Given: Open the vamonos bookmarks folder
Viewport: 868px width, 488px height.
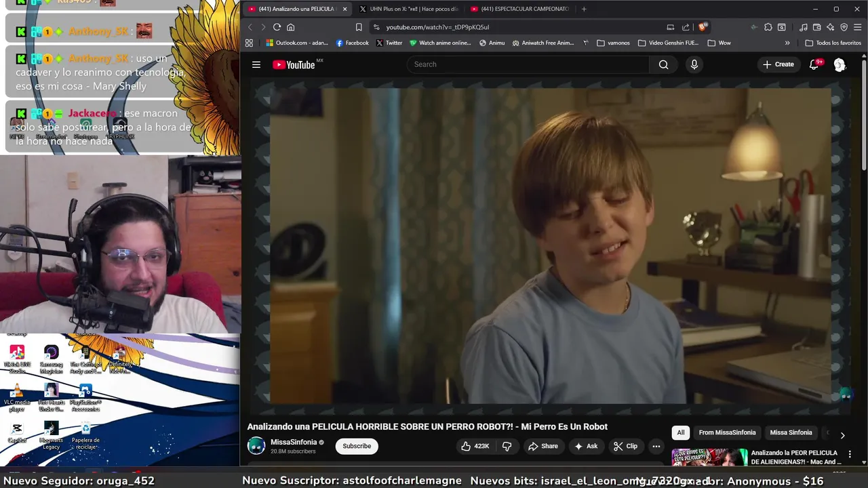Looking at the screenshot, I should tap(614, 43).
